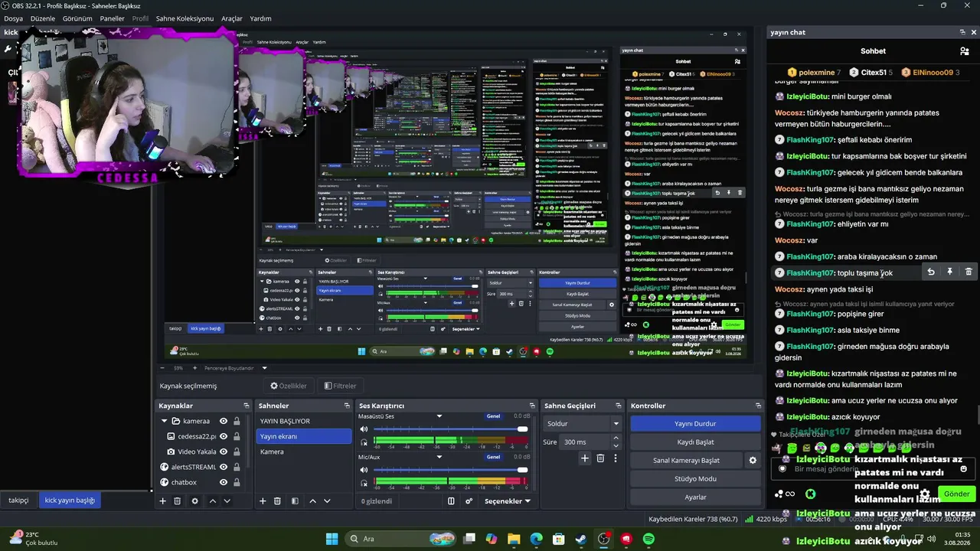The height and width of the screenshot is (551, 980).
Task: Move scene down in Sahneler list
Action: 327,501
